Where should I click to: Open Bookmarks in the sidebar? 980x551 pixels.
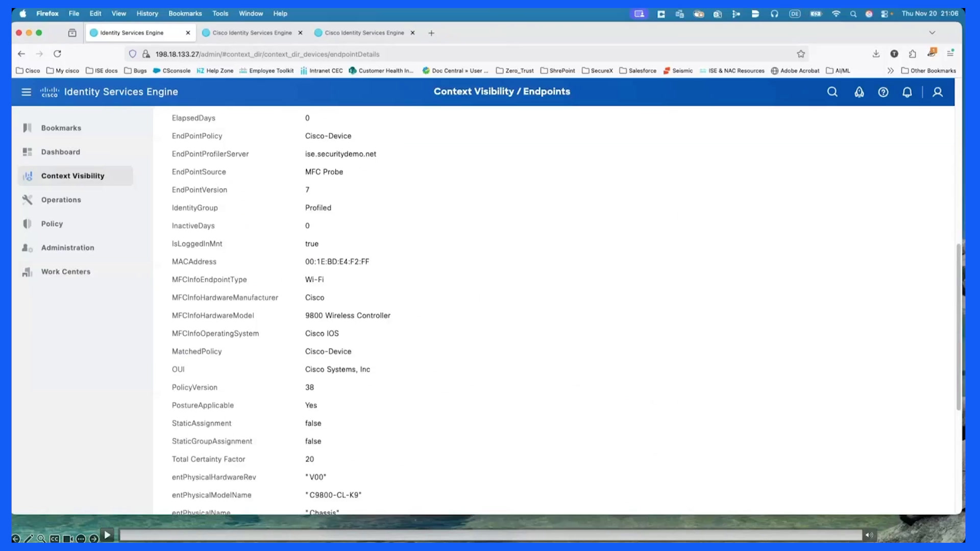(76, 128)
